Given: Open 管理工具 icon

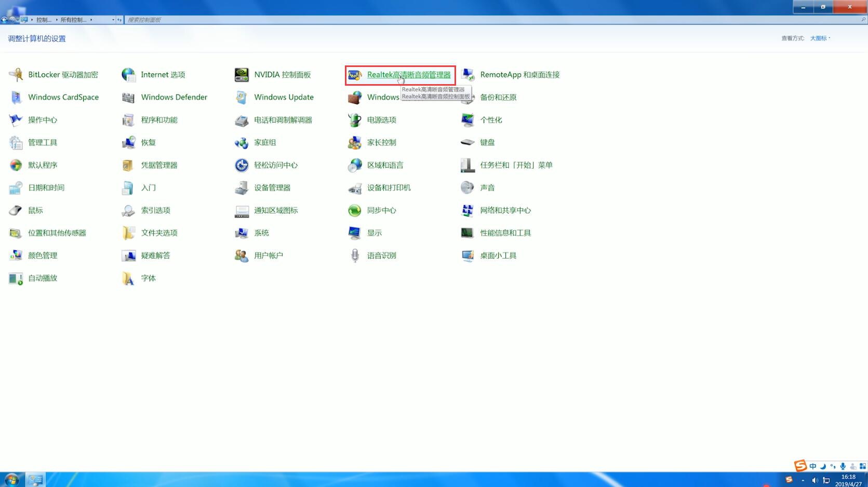Looking at the screenshot, I should click(x=16, y=142).
